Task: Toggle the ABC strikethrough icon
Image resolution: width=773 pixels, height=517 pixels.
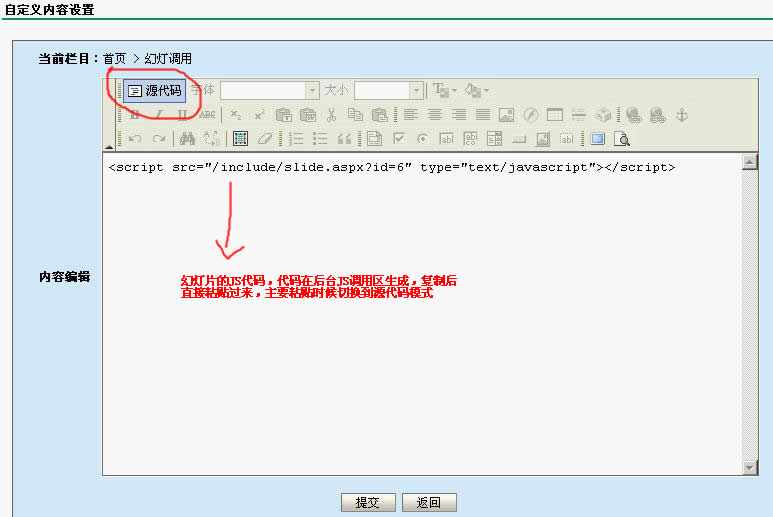Action: click(x=207, y=115)
